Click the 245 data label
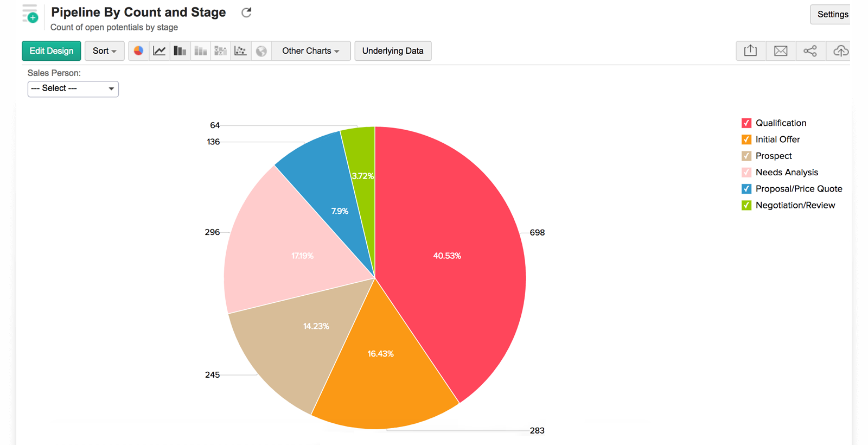This screenshot has height=445, width=868. pyautogui.click(x=213, y=375)
